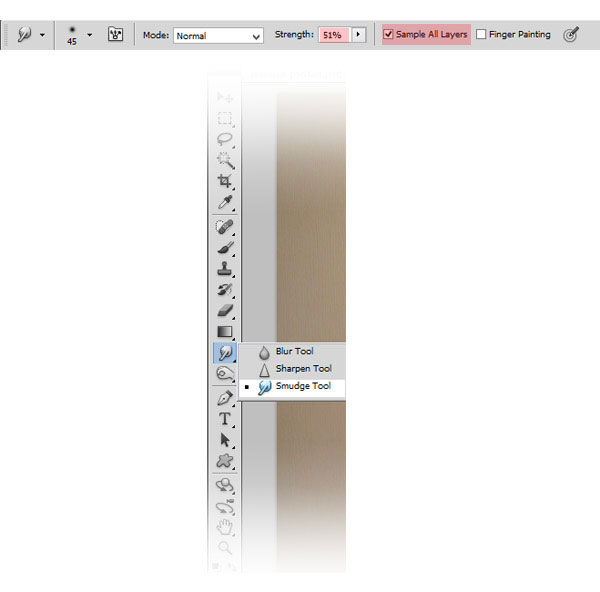600x592 pixels.
Task: Toggle the Brush panel icon
Action: 115,34
